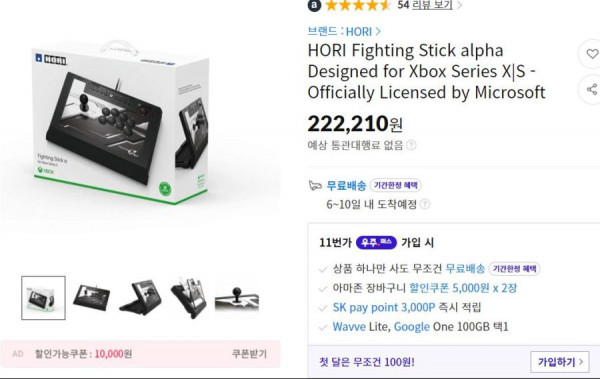This screenshot has width=600, height=379.
Task: Click the 우주패스 badge icon
Action: coord(376,242)
